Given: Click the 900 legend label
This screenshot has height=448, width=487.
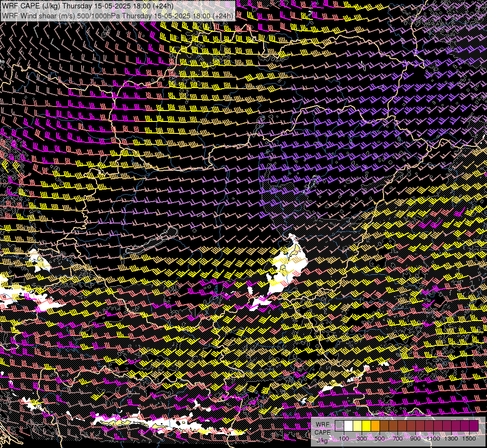Looking at the screenshot, I should tap(415, 439).
